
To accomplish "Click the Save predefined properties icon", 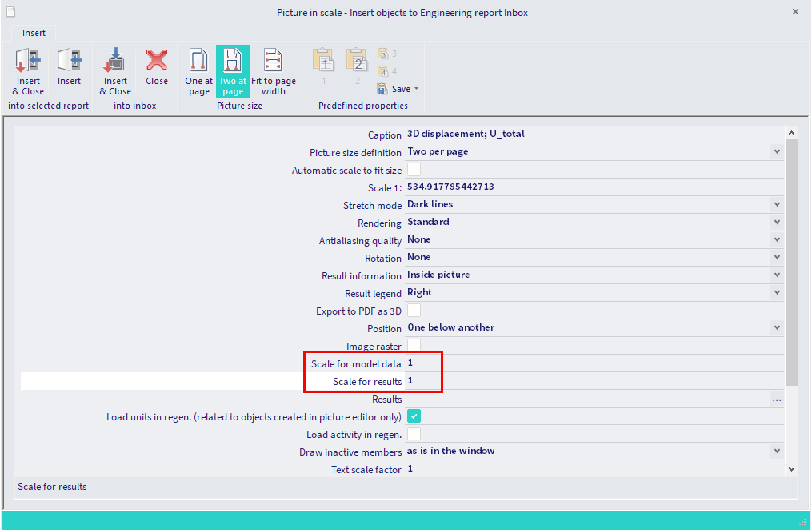I will (383, 89).
